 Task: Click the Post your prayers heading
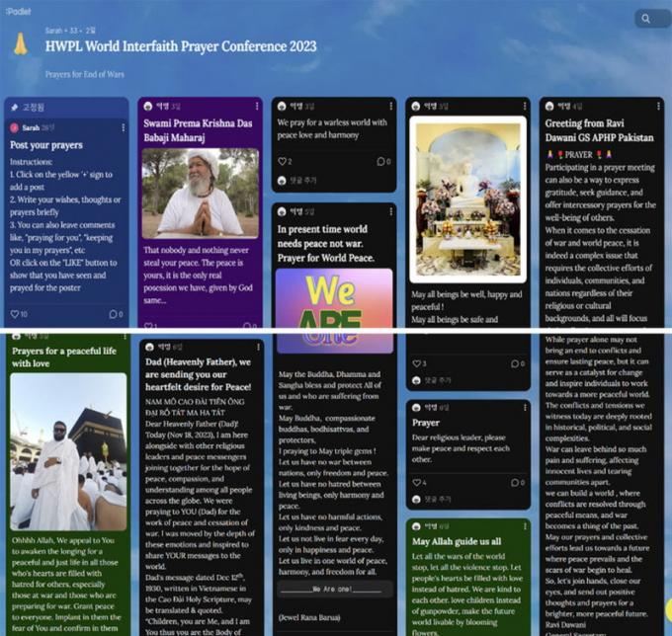coord(46,145)
